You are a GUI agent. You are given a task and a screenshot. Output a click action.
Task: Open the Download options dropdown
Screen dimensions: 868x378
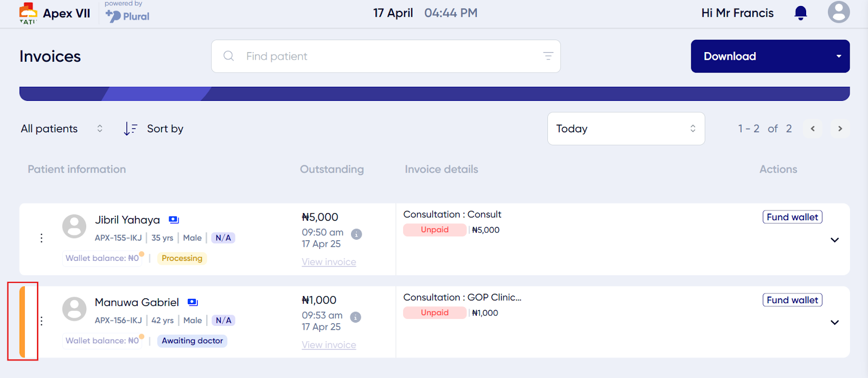coord(839,56)
